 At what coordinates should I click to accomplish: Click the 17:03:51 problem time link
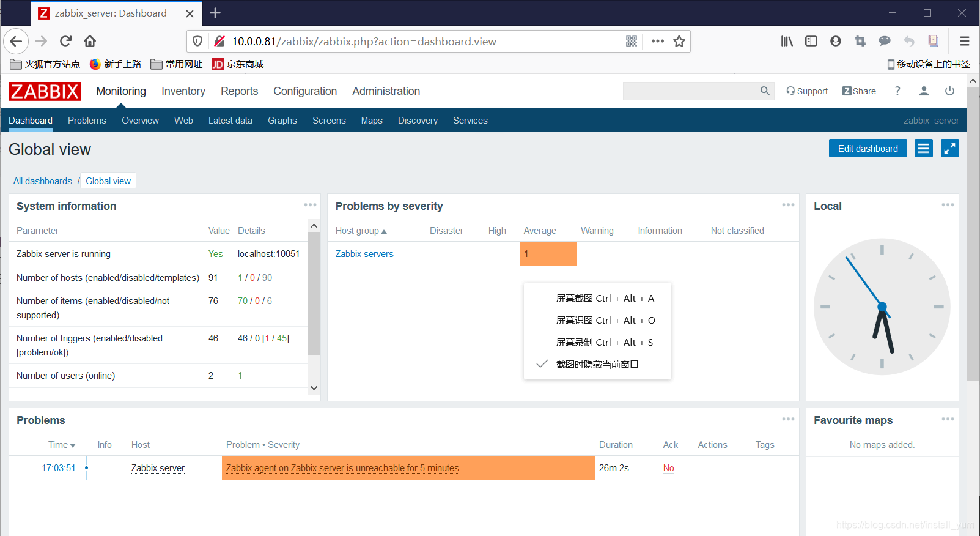point(59,468)
